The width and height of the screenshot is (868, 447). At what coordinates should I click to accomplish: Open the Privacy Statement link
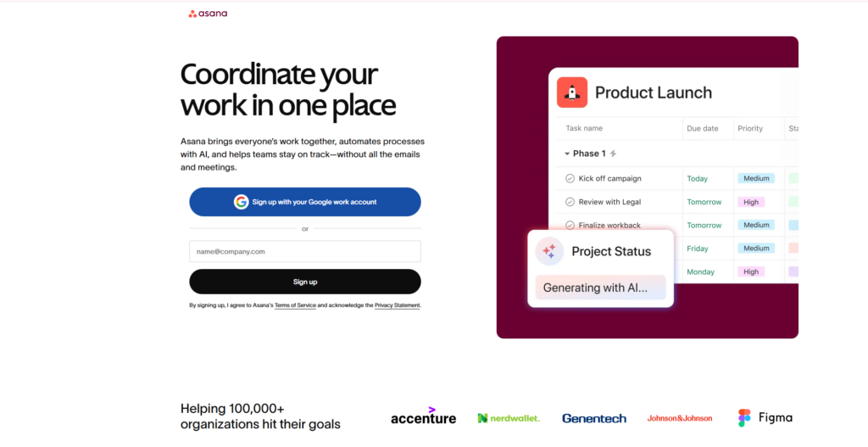[x=397, y=305]
